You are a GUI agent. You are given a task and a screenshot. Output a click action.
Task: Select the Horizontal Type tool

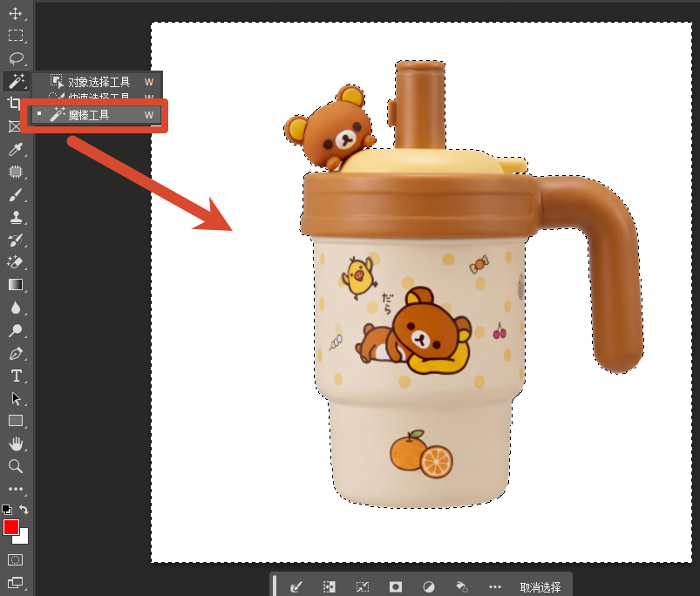[x=16, y=376]
